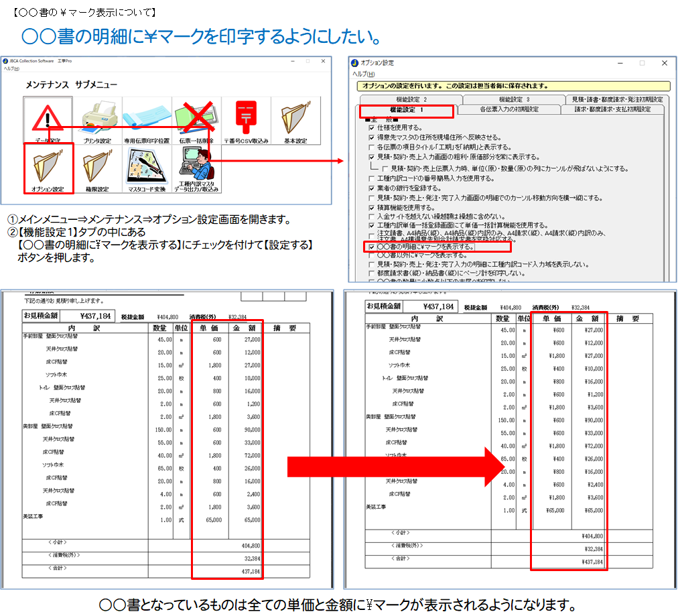Image resolution: width=678 pixels, height=616 pixels.
Task: Enable ○○書の明細に¥マークを表示する checkbox
Action: point(372,247)
